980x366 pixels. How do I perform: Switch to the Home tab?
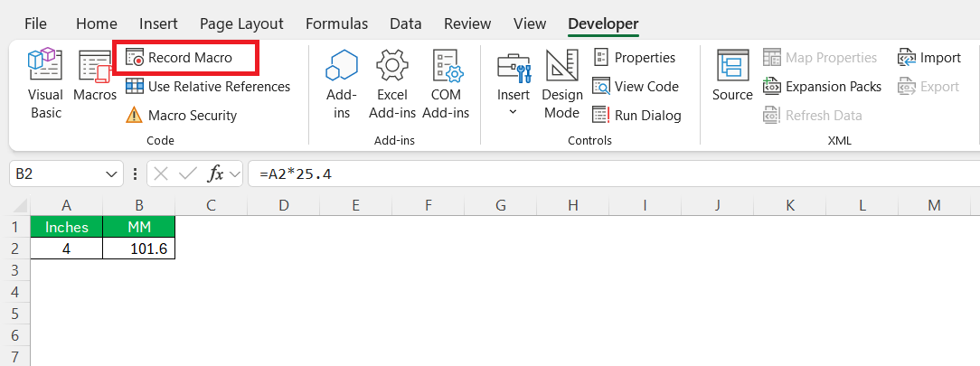[x=96, y=23]
